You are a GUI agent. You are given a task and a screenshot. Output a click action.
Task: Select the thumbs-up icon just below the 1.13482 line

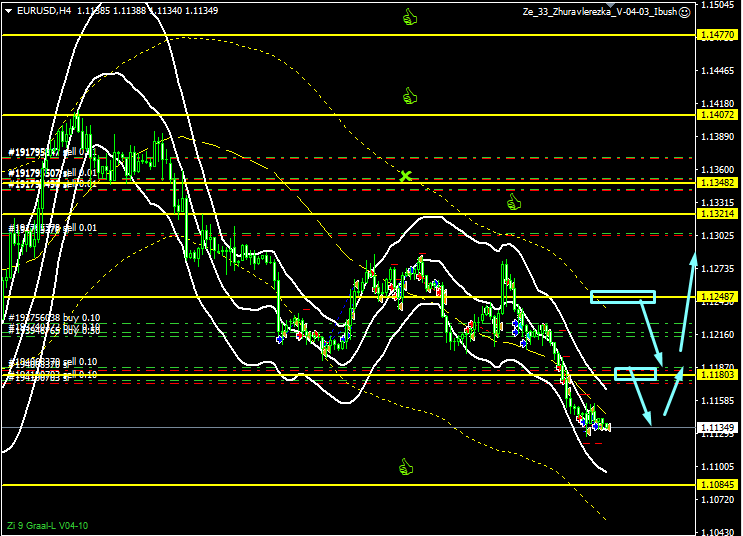pyautogui.click(x=514, y=203)
